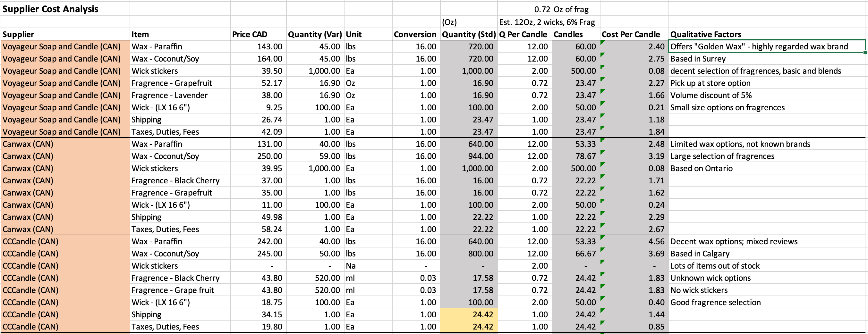The height and width of the screenshot is (334, 868).
Task: Select the 'Est. 12Oz, 2 wicks, 6% Frag' note
Action: [547, 22]
